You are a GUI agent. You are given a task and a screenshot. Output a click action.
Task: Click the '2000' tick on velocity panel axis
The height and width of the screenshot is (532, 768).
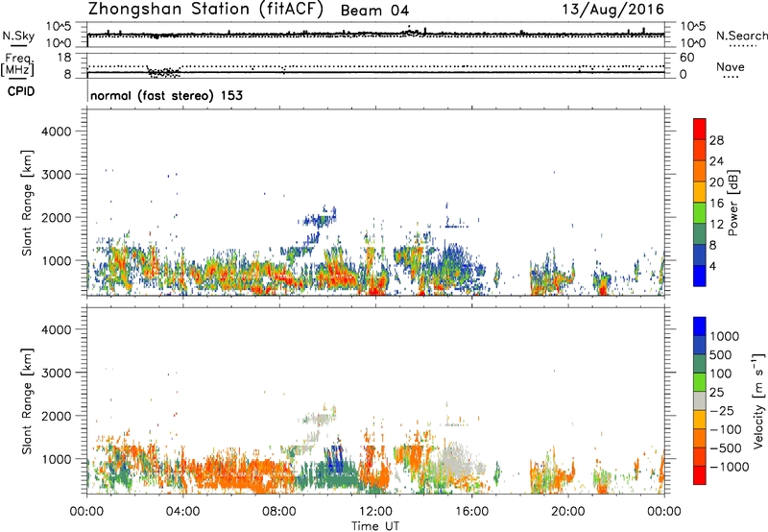click(57, 416)
